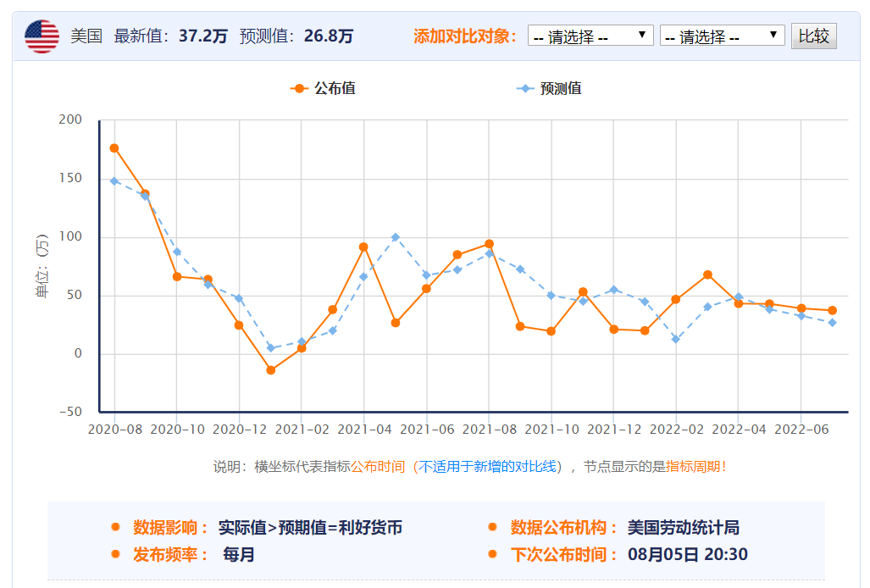Open the first comparison object dropdown

pyautogui.click(x=590, y=36)
